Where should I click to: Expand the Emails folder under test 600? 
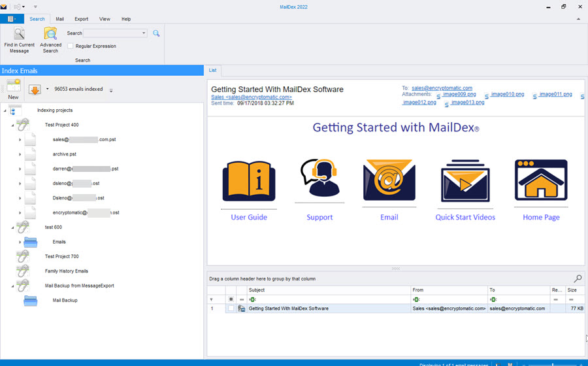20,242
